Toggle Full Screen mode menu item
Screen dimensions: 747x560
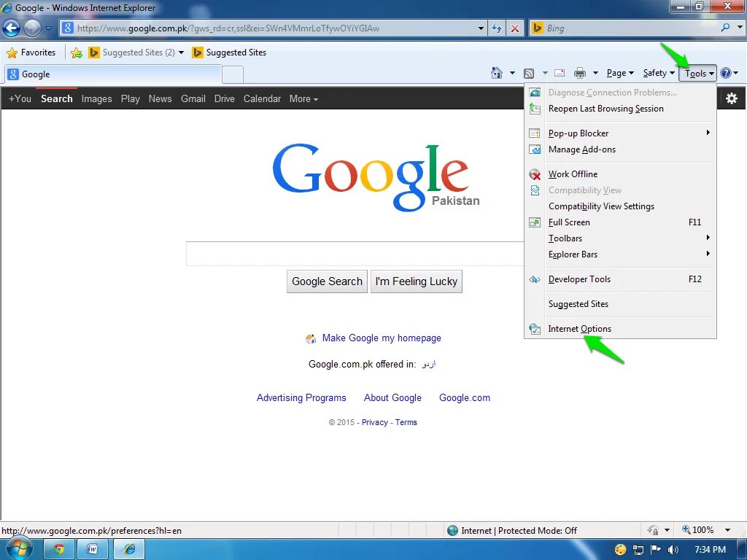point(620,222)
